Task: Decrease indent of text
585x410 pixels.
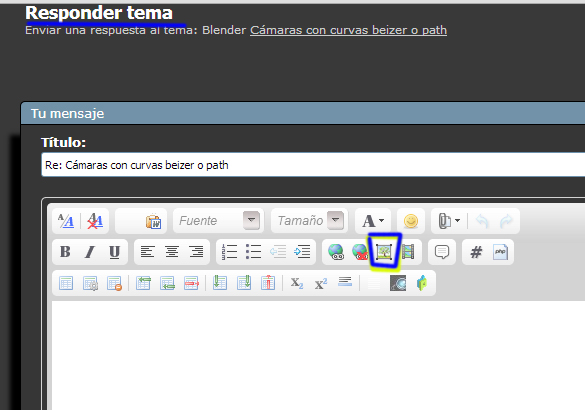Action: [278, 252]
